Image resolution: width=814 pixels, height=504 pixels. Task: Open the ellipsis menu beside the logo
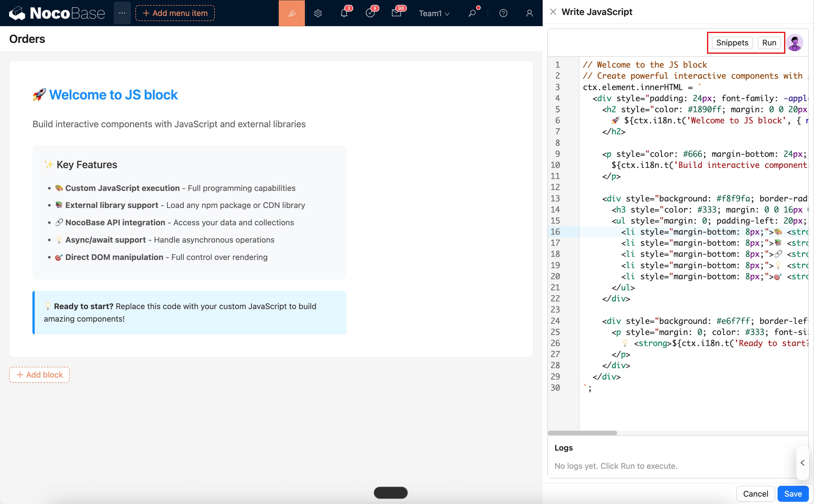tap(122, 13)
